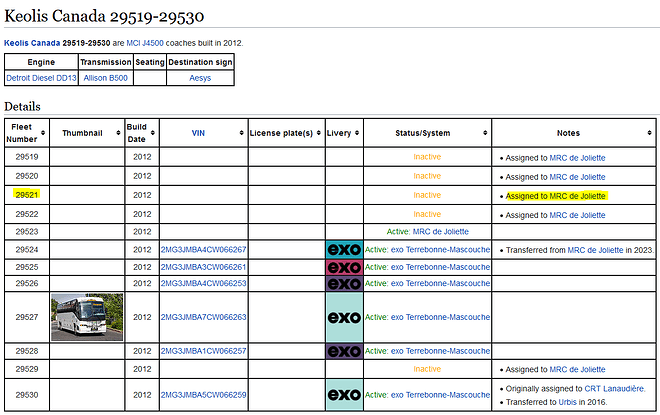Open VIN 2MG3JMBA1CW066257 link
The image size is (660, 415).
203,351
